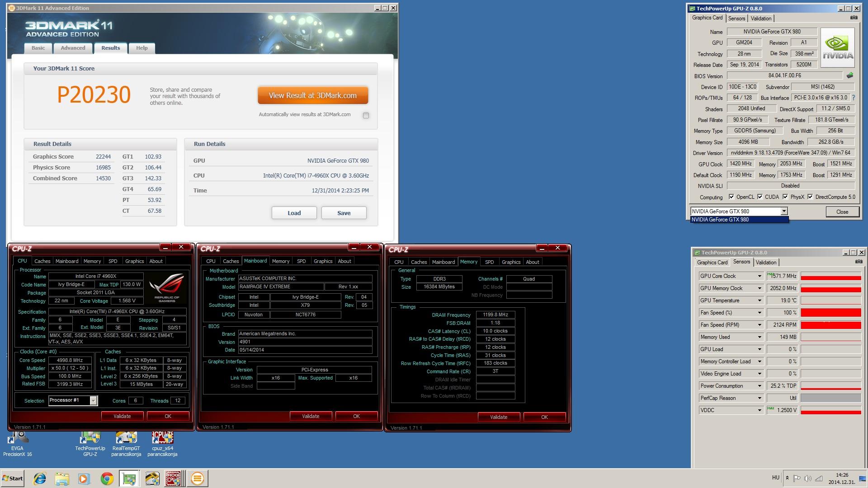The height and width of the screenshot is (488, 868).
Task: Switch to ROG CPU-Z taskbar icon
Action: click(x=174, y=478)
